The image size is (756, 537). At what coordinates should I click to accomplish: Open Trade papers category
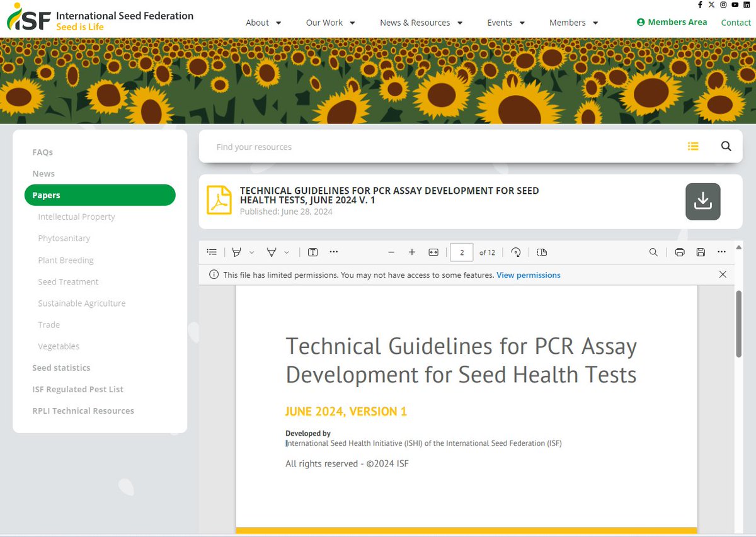click(x=49, y=325)
